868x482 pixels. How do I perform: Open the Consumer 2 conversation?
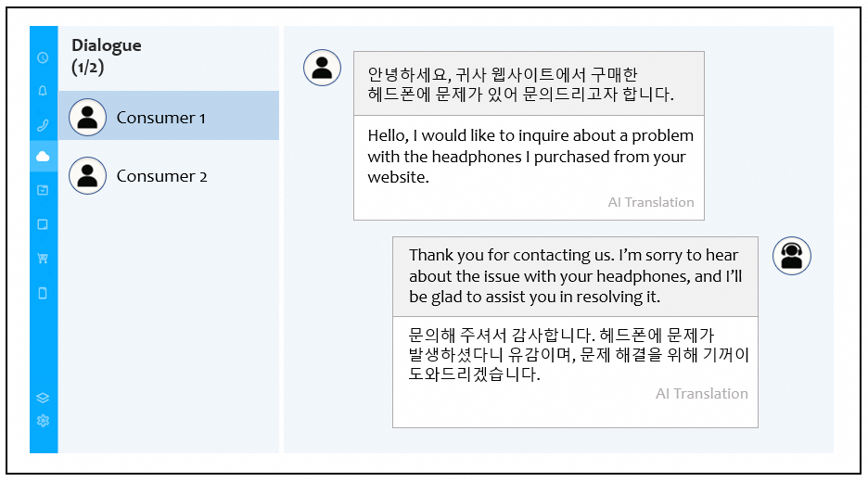[161, 176]
